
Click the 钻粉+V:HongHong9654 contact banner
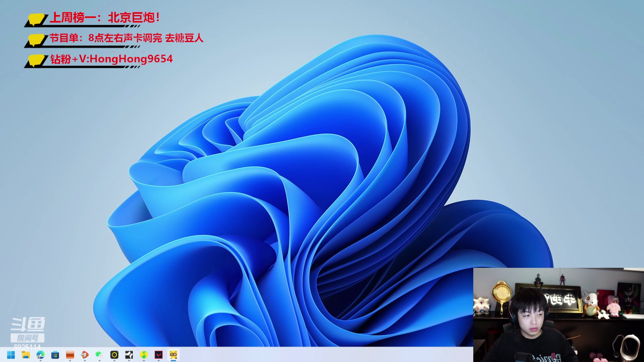pos(101,59)
